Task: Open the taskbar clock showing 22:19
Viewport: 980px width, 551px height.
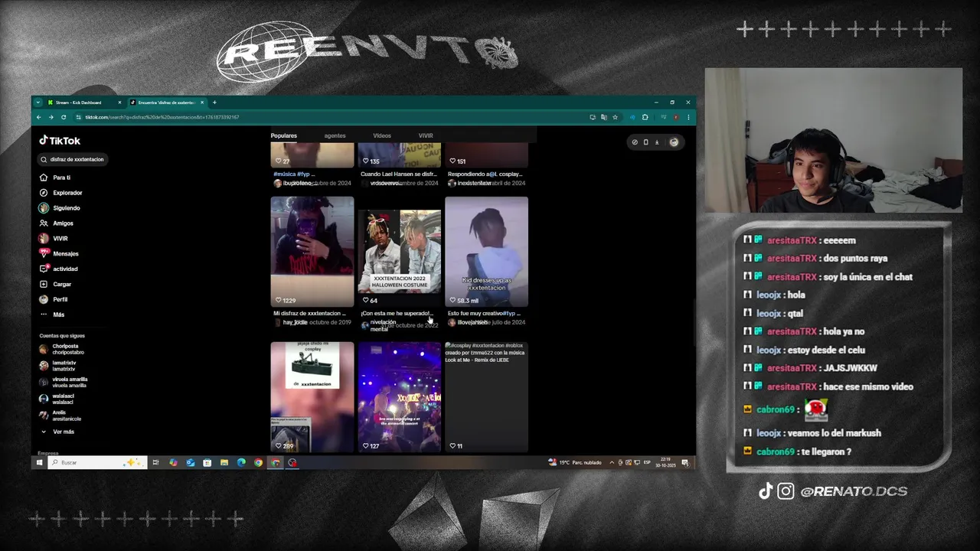Action: tap(667, 462)
